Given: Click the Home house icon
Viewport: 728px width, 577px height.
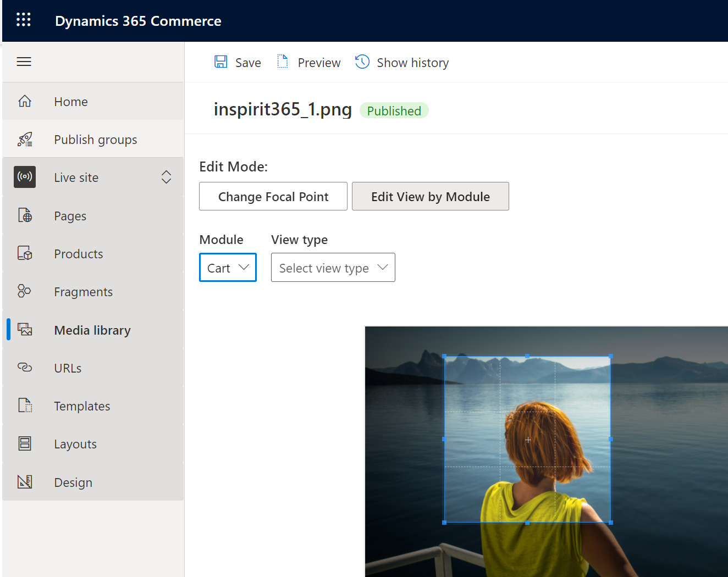Looking at the screenshot, I should [25, 102].
